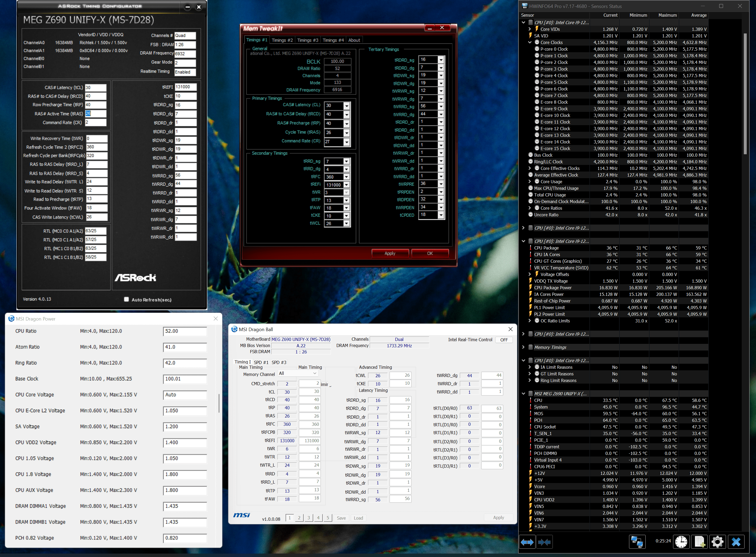Open SPD #3 tab in Dragon Ball
This screenshot has height=557, width=756.
[x=279, y=362]
